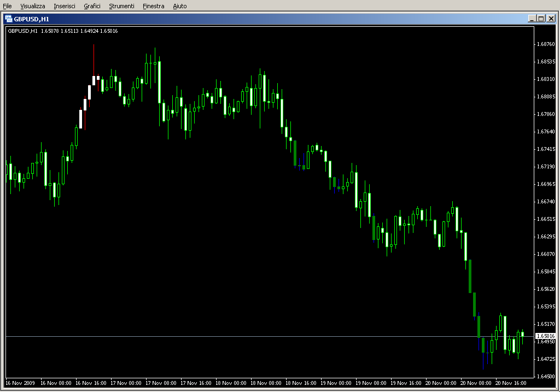
Task: Click the 1.67860 price scale label
Action: pyautogui.click(x=546, y=114)
